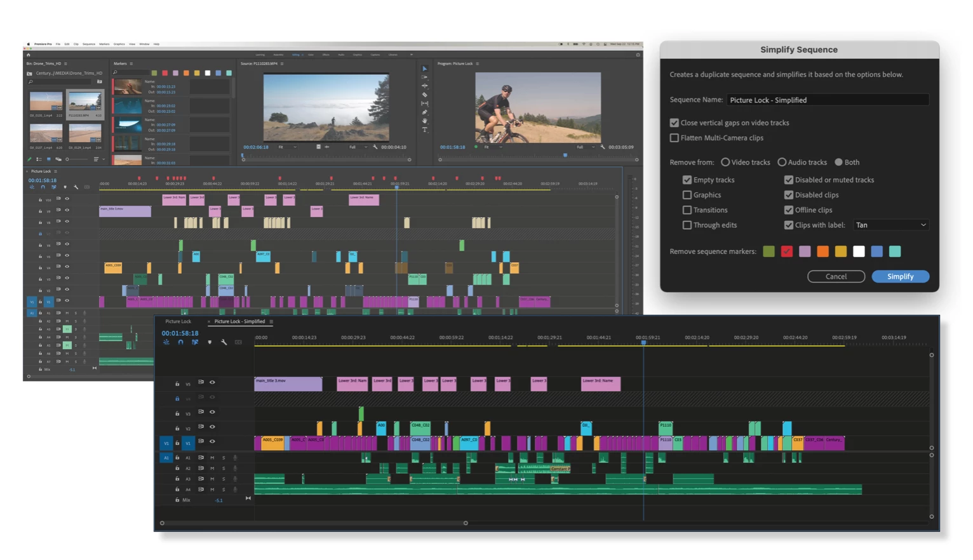Toggle sync lock on V2 in Simplified timeline
Image resolution: width=973 pixels, height=560 pixels.
tap(201, 427)
